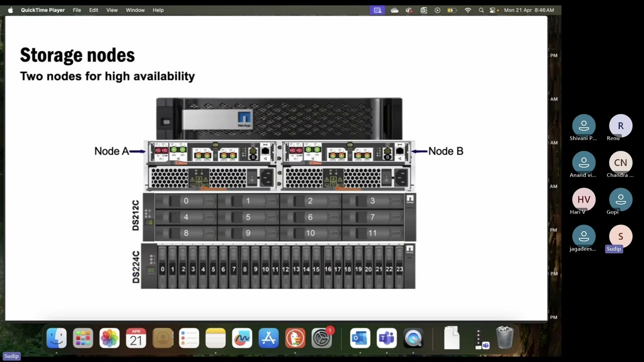This screenshot has width=644, height=362.
Task: Click the 'Two nodes for high availability' subtitle
Action: (x=107, y=76)
